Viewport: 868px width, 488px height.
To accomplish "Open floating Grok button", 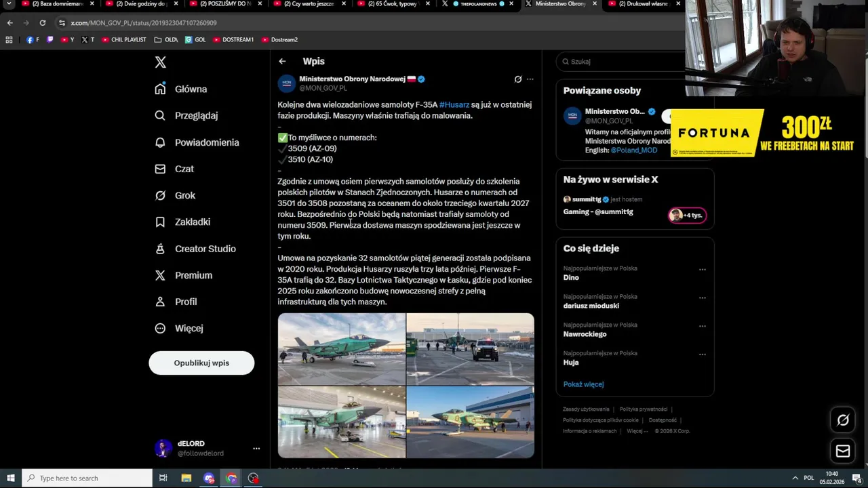I will (x=843, y=420).
